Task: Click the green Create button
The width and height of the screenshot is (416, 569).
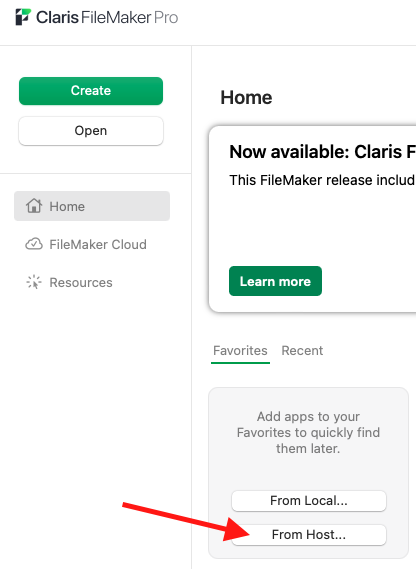Action: pyautogui.click(x=91, y=91)
